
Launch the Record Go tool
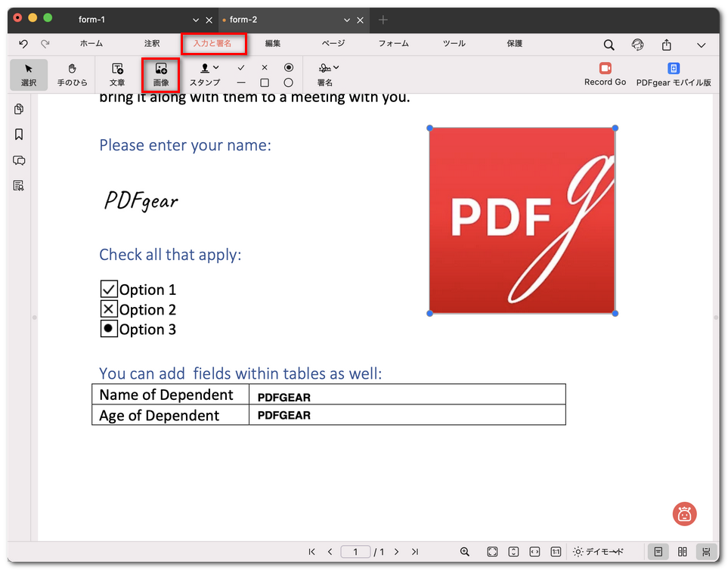(605, 73)
